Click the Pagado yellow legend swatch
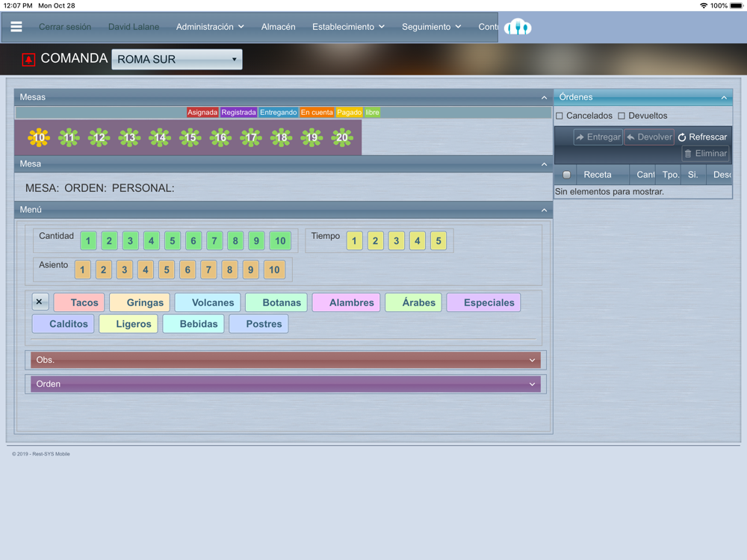Image resolution: width=747 pixels, height=560 pixels. pyautogui.click(x=349, y=113)
